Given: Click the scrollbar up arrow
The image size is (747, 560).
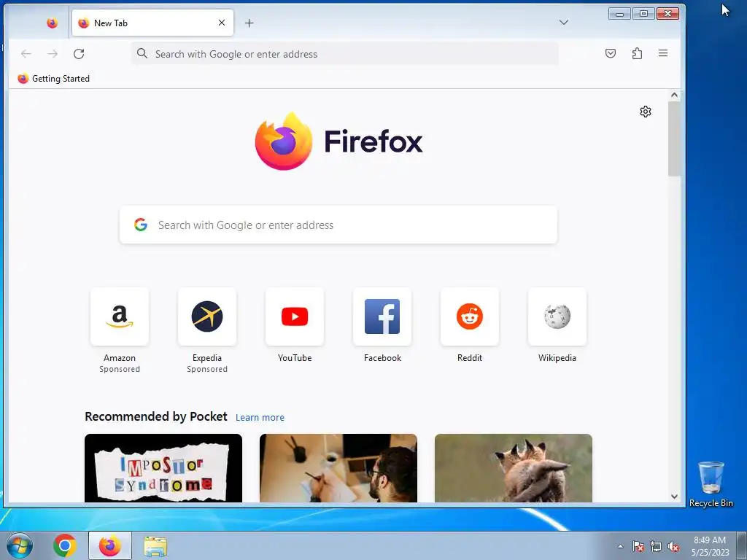Looking at the screenshot, I should [674, 96].
